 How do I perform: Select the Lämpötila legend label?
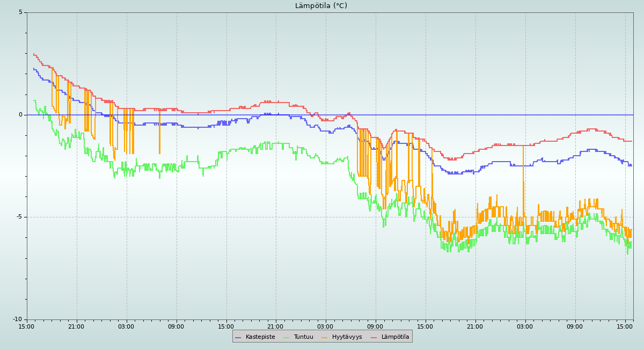click(395, 337)
